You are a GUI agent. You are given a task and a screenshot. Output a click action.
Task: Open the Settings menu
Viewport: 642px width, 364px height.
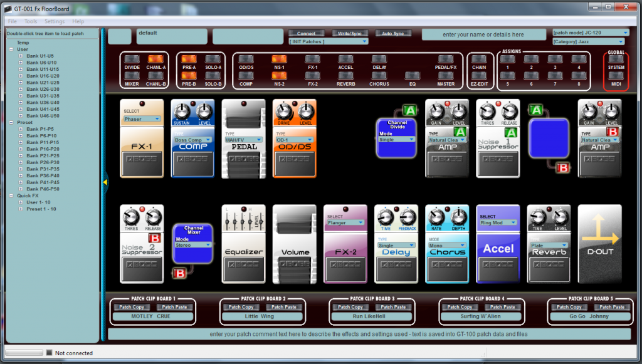(55, 21)
